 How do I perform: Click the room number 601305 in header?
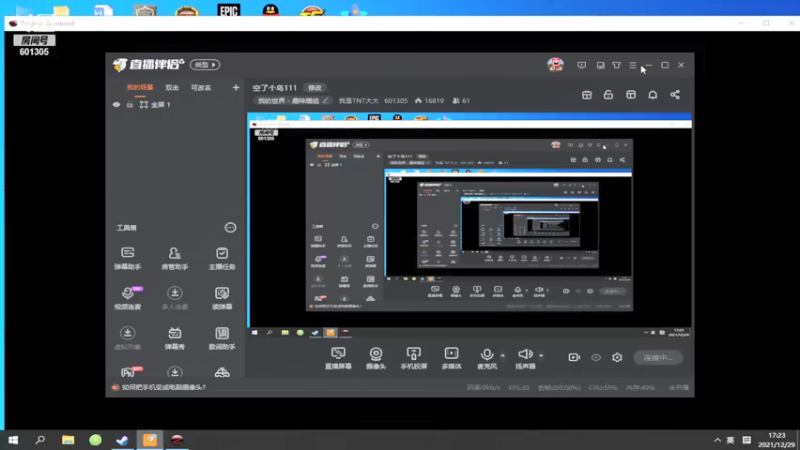pyautogui.click(x=396, y=101)
